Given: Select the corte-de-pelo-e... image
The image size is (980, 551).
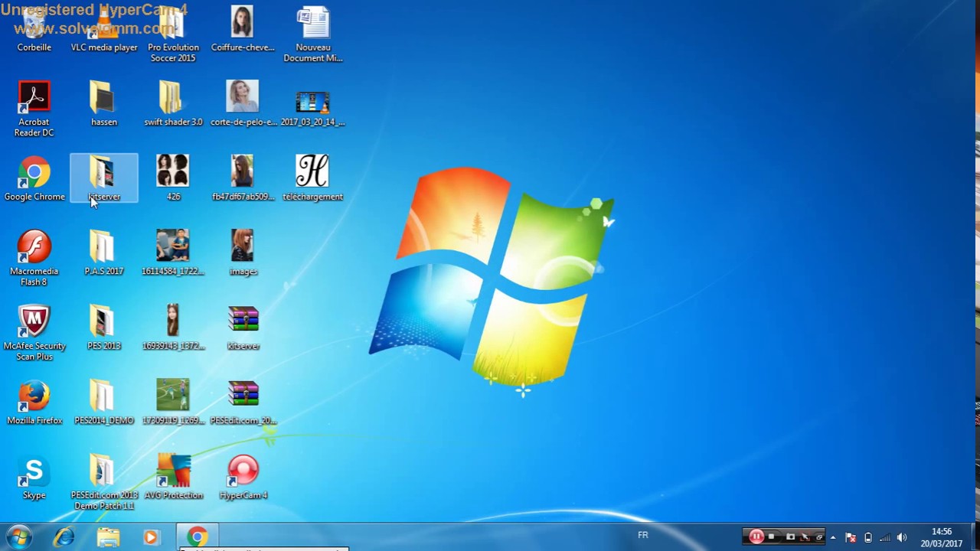Looking at the screenshot, I should [x=243, y=104].
